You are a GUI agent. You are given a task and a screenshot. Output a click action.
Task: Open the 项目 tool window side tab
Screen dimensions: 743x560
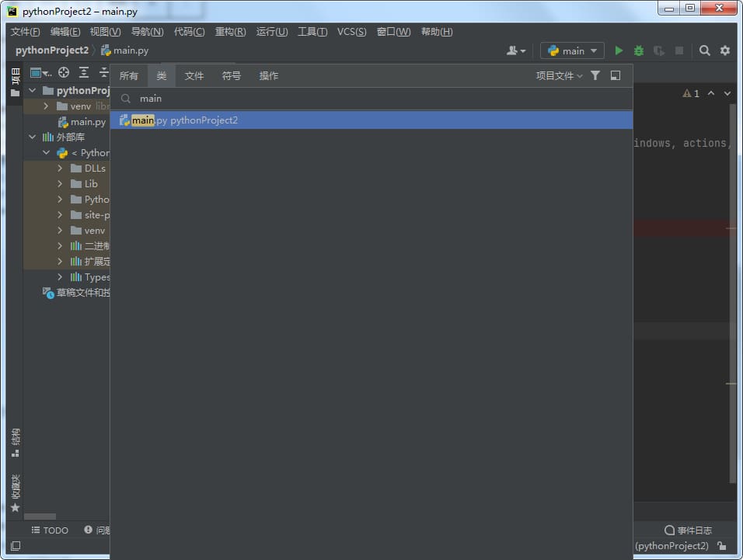[16, 82]
